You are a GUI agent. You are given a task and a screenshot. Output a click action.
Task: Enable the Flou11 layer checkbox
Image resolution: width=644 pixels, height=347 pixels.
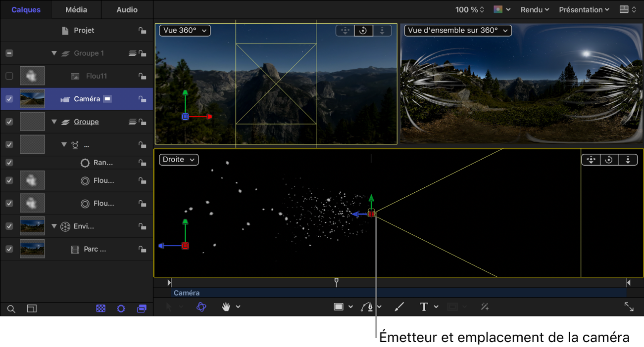click(9, 76)
